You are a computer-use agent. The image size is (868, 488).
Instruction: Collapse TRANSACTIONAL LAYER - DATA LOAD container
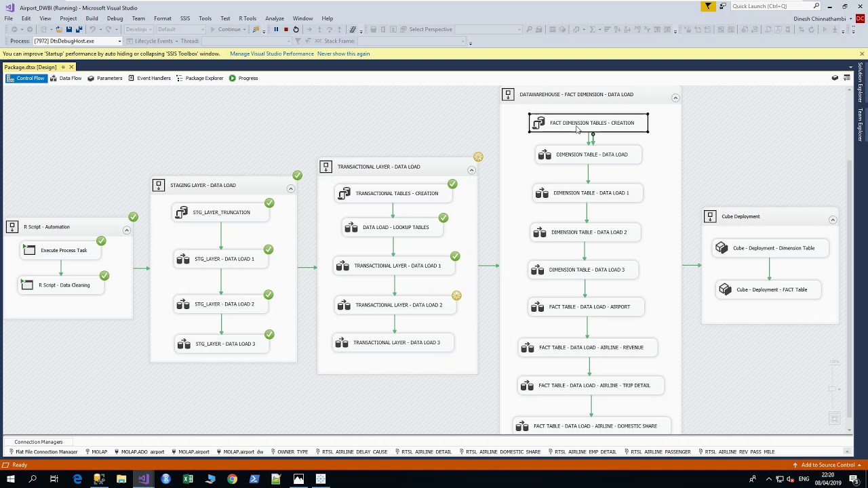pos(471,170)
